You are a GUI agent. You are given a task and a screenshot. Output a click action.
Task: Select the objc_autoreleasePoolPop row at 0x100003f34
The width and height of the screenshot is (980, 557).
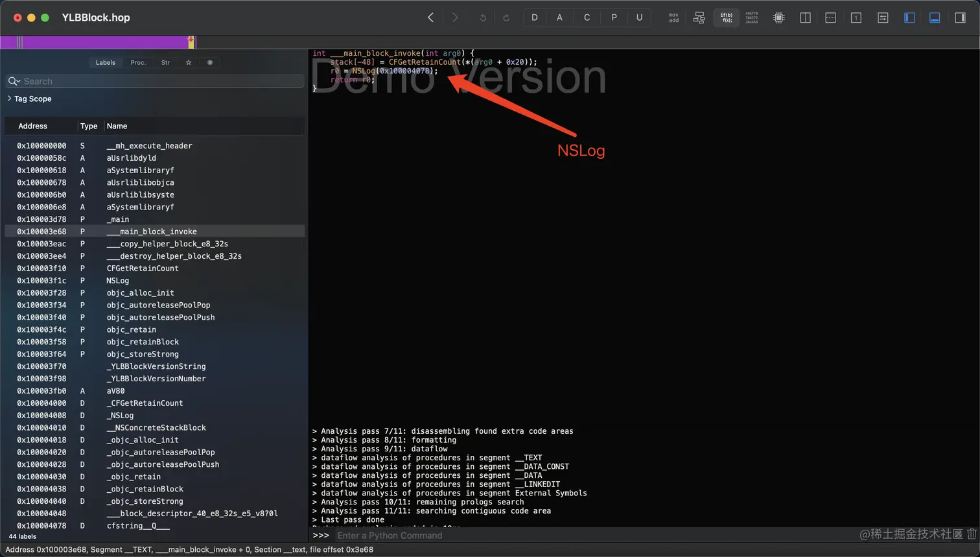click(x=155, y=305)
